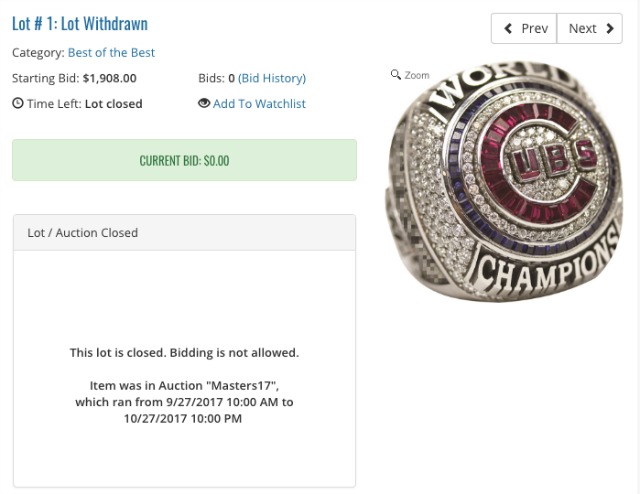This screenshot has height=494, width=640.
Task: Add this lot to the watchlist
Action: pyautogui.click(x=259, y=103)
